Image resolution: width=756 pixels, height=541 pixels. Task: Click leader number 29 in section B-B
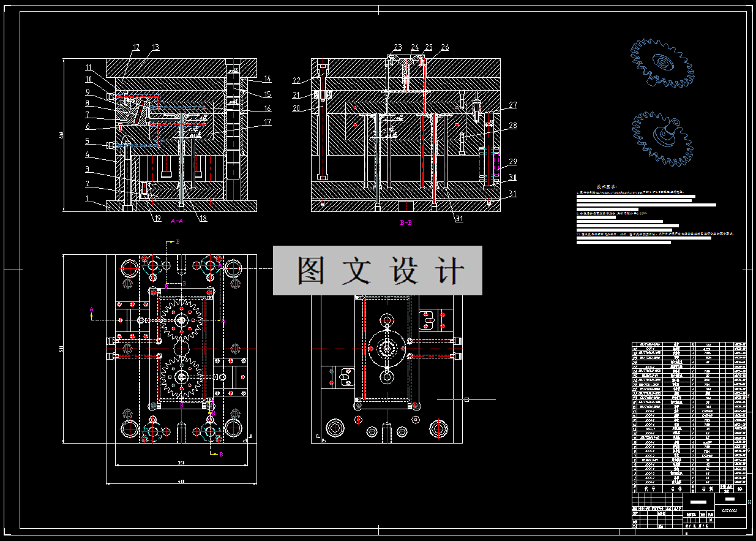(x=512, y=162)
